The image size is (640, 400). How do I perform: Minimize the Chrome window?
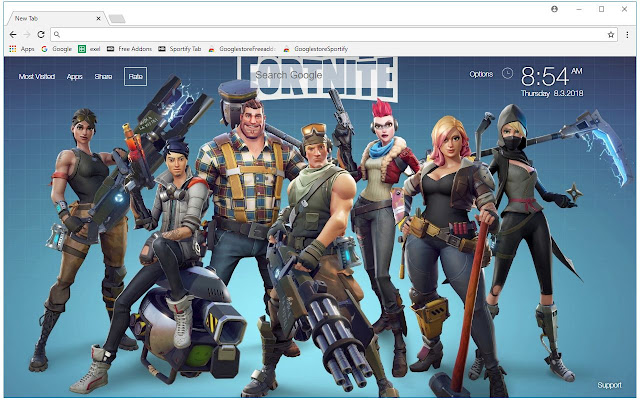[579, 9]
